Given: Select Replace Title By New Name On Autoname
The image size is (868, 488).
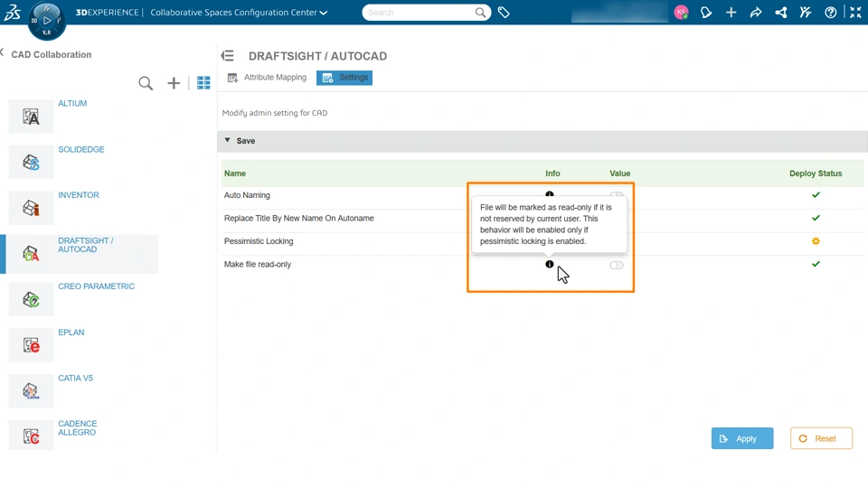Looking at the screenshot, I should pyautogui.click(x=299, y=218).
